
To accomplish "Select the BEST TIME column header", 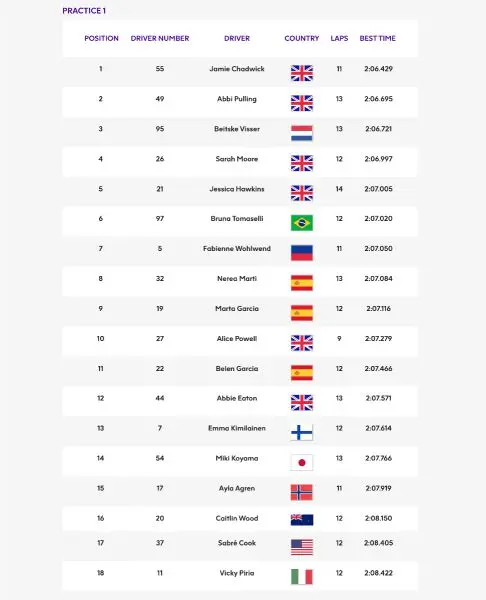I will pos(378,38).
